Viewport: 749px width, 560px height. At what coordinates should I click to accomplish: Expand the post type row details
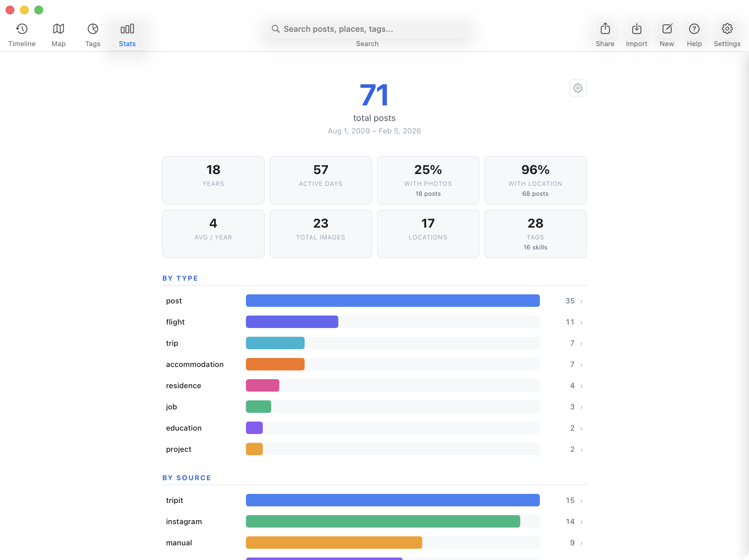click(581, 301)
